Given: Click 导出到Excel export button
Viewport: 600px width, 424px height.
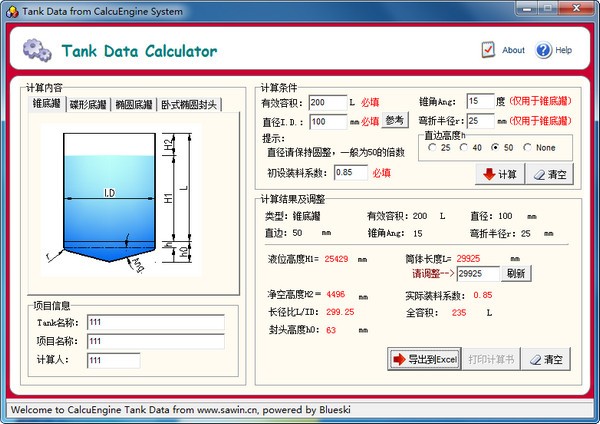Looking at the screenshot, I should click(x=424, y=359).
